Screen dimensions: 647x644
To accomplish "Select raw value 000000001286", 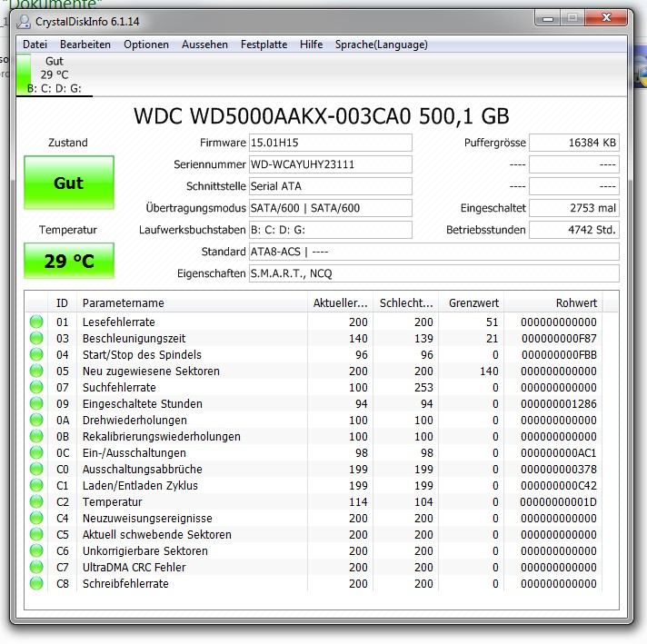I will 559,404.
